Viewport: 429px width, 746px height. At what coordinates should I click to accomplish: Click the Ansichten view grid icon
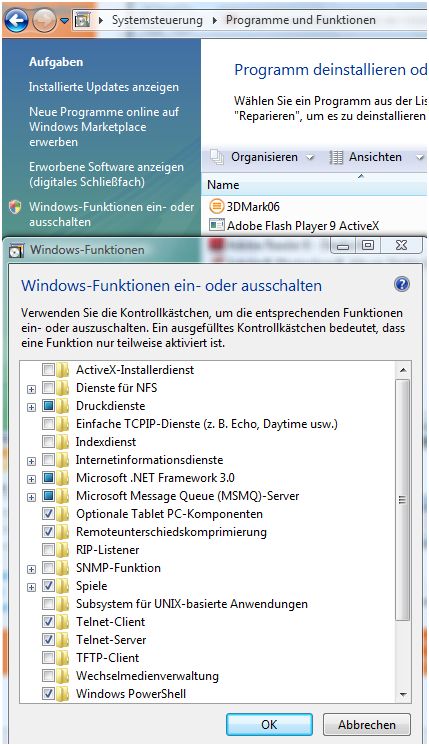pyautogui.click(x=336, y=157)
